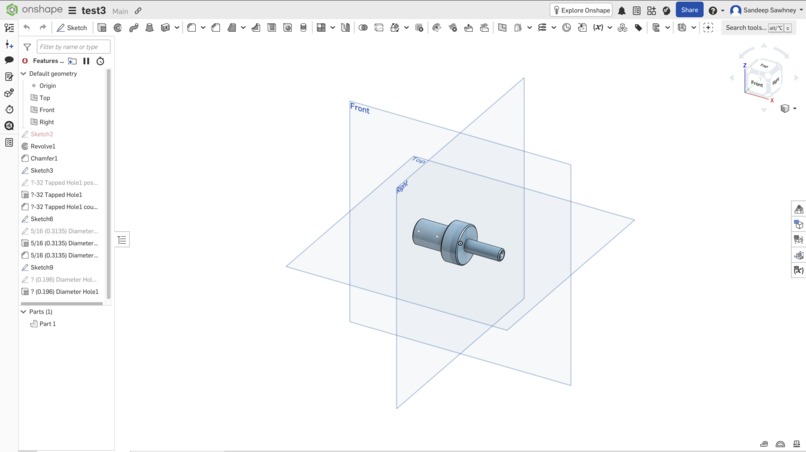This screenshot has height=452, width=806.
Task: Select the Front plane in feature list
Action: (47, 110)
